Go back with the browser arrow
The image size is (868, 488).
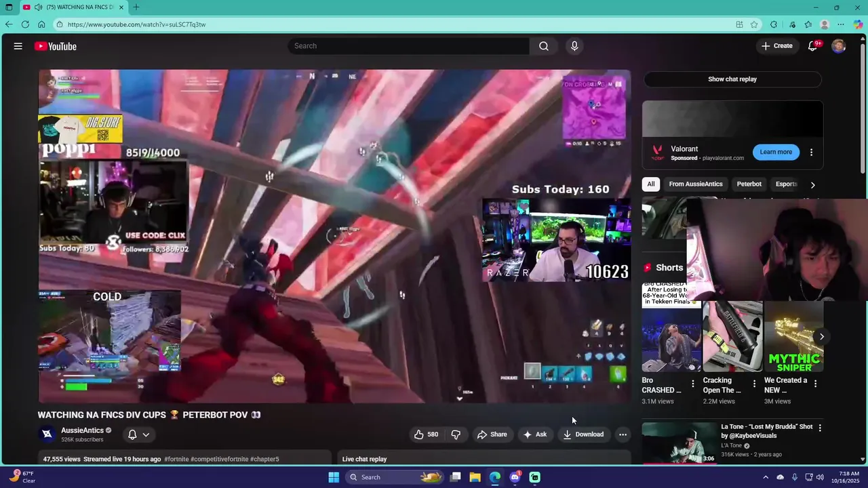[x=9, y=24]
